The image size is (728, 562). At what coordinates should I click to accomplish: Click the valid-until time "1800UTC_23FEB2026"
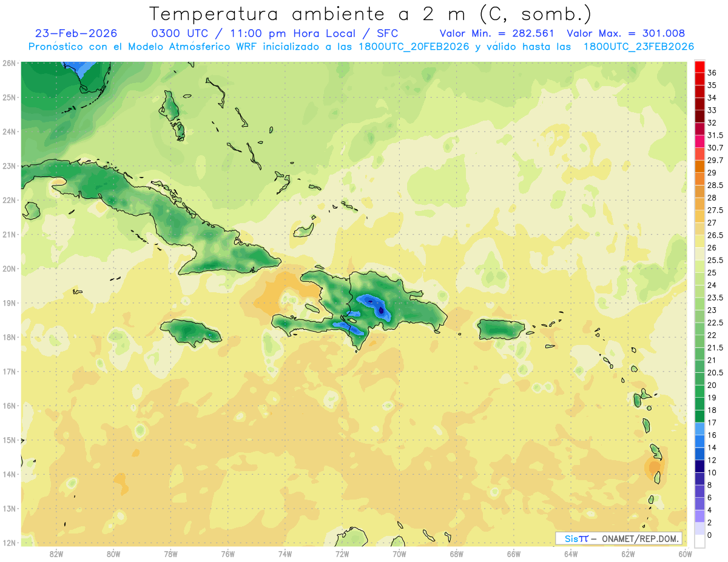click(638, 47)
